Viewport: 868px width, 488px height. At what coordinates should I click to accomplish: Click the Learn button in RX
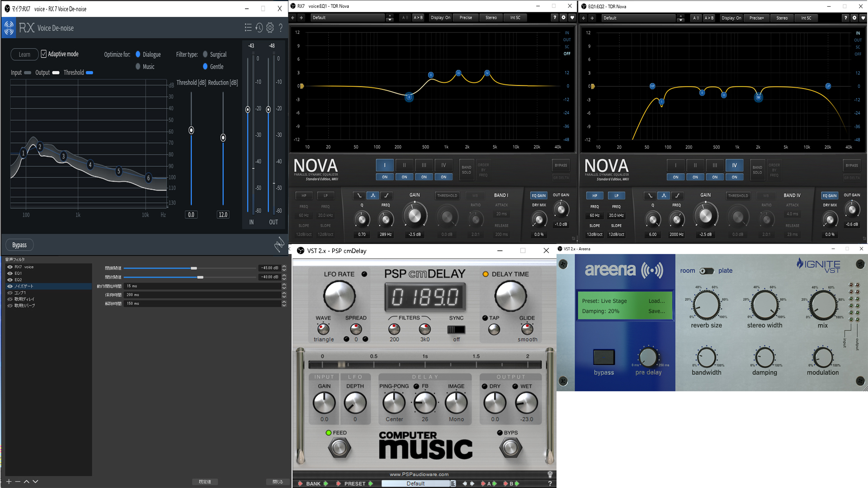[24, 54]
